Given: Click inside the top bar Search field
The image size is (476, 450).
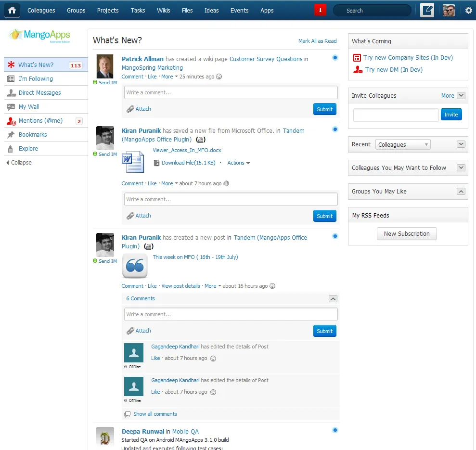Looking at the screenshot, I should [x=372, y=10].
